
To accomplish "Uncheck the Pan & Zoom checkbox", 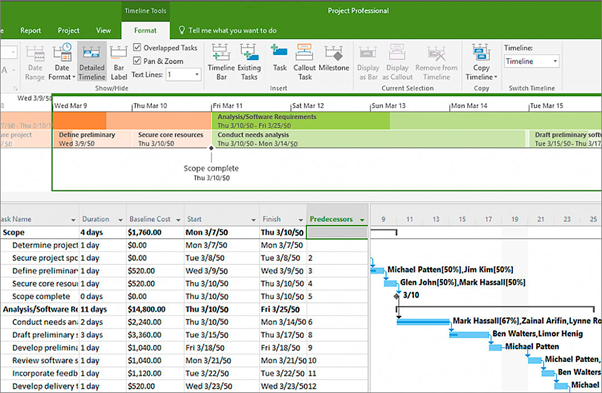I will [137, 61].
